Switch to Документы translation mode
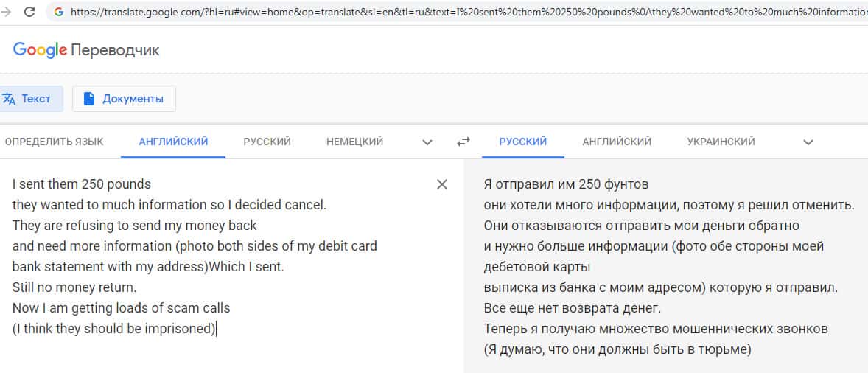868x373 pixels. click(x=124, y=99)
